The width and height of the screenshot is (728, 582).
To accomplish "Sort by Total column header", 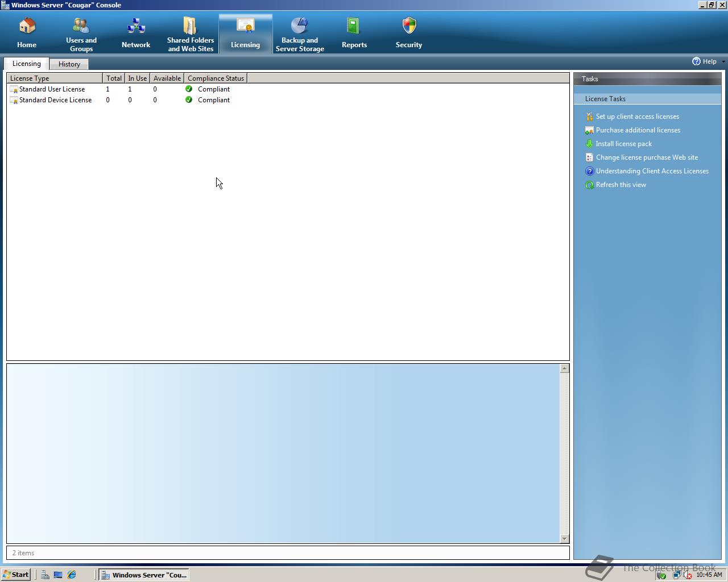I will click(114, 78).
